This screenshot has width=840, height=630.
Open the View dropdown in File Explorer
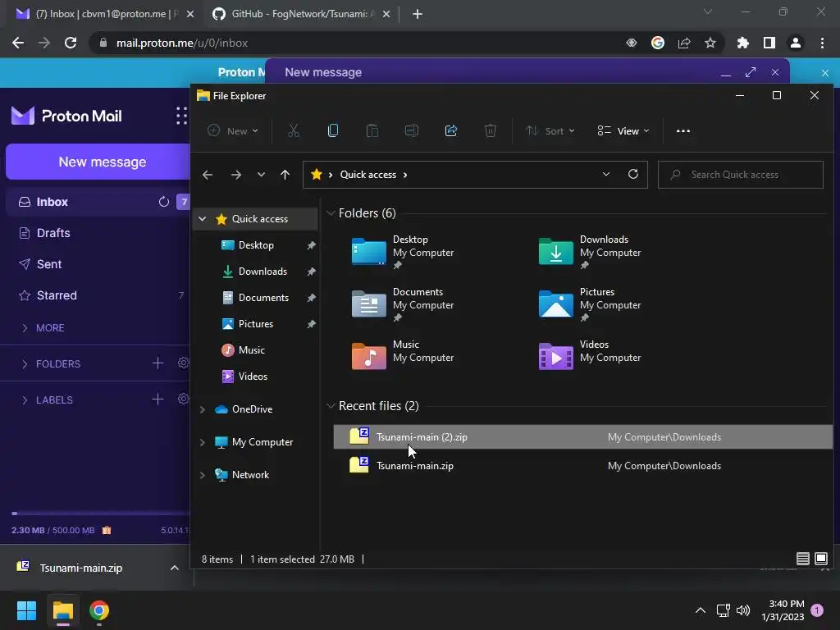pyautogui.click(x=623, y=130)
